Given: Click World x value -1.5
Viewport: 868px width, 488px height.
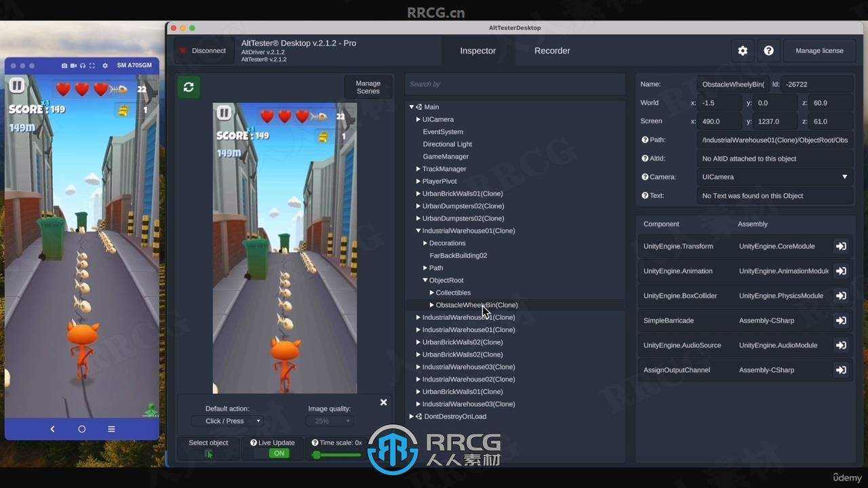Looking at the screenshot, I should pyautogui.click(x=719, y=103).
